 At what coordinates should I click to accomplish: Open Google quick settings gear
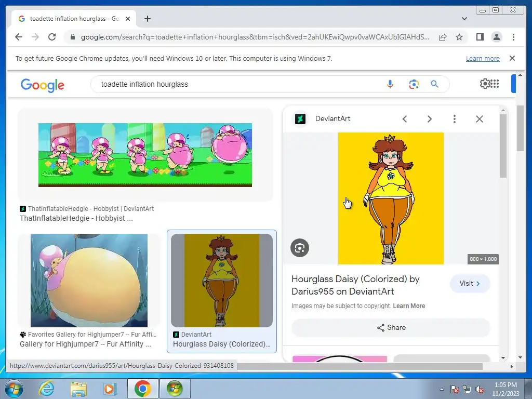click(485, 84)
